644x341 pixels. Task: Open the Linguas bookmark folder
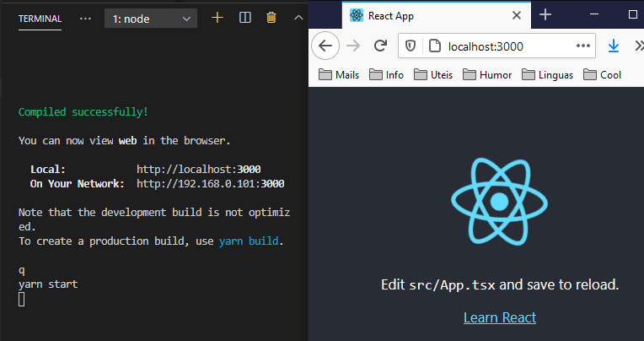click(x=547, y=75)
